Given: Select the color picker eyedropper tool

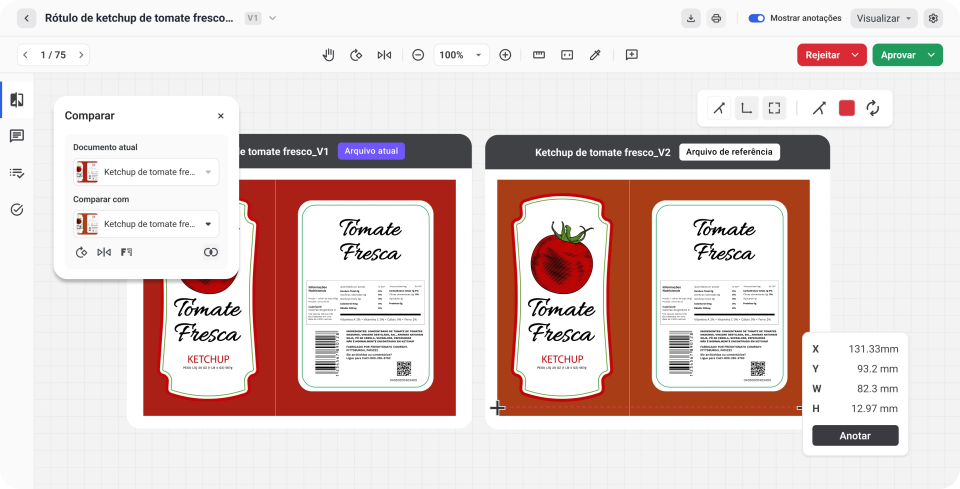Looking at the screenshot, I should tap(595, 55).
